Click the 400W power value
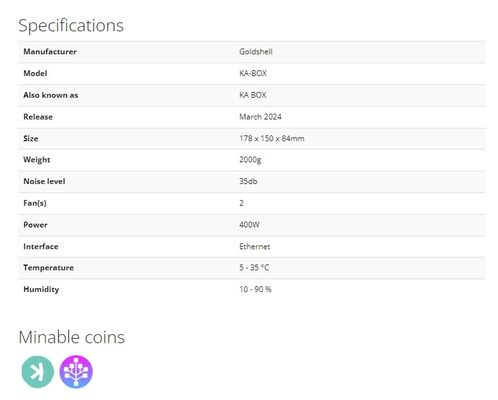Screen dimensions: 498x400 [x=249, y=225]
